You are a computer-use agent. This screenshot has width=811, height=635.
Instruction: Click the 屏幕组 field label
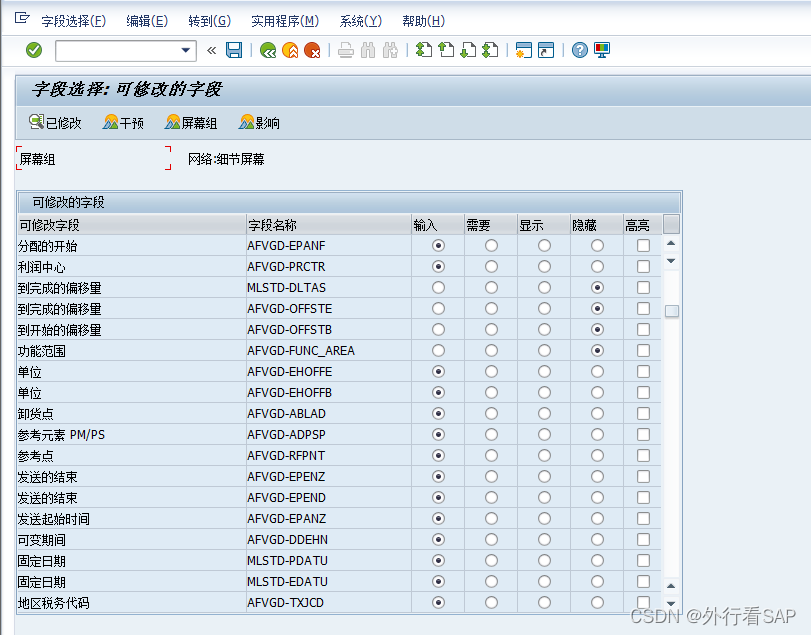pyautogui.click(x=37, y=159)
